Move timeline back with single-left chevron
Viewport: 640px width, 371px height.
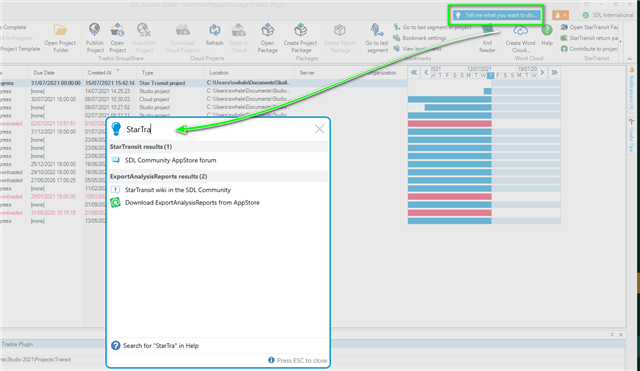(426, 72)
